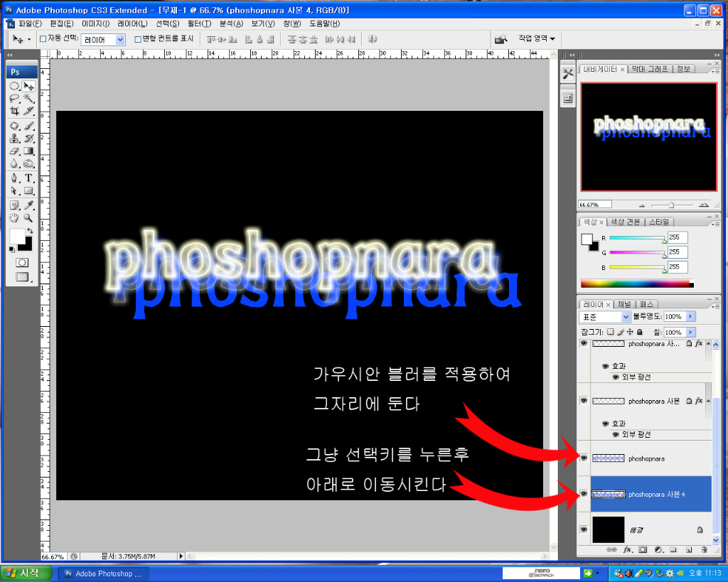
Task: Open the 이미지(I) menu
Action: (96, 23)
